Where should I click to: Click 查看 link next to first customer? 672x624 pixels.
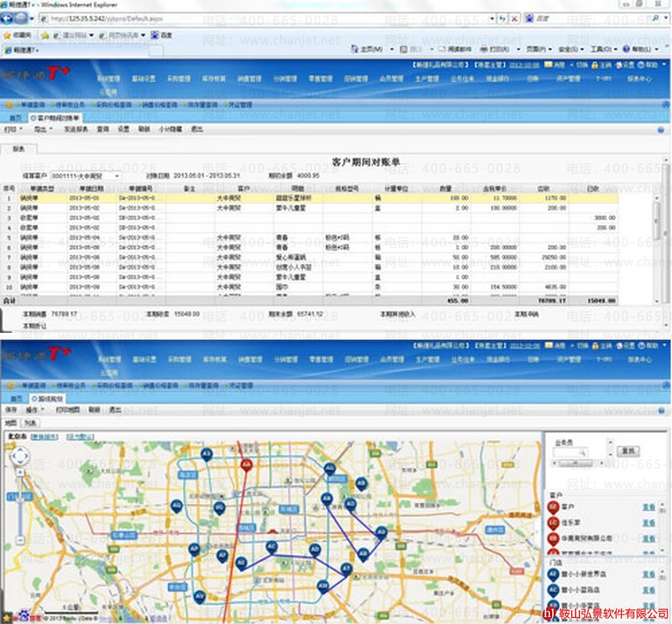point(648,506)
